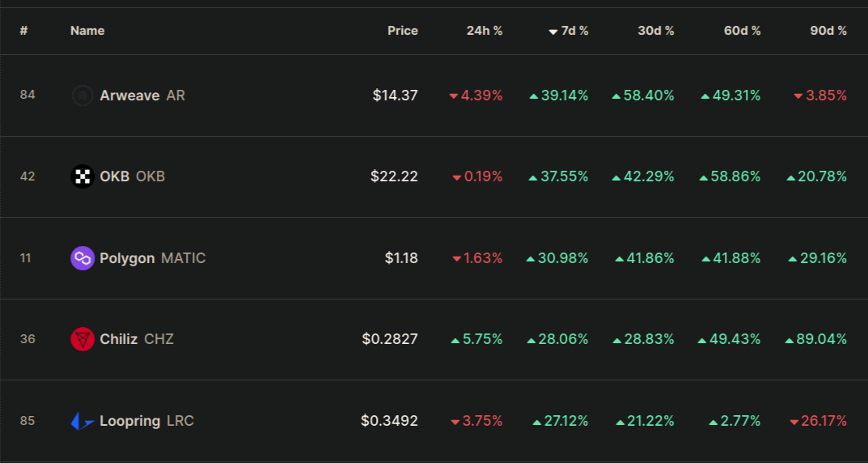The width and height of the screenshot is (868, 463).
Task: Sort by the Price column header
Action: 402,31
